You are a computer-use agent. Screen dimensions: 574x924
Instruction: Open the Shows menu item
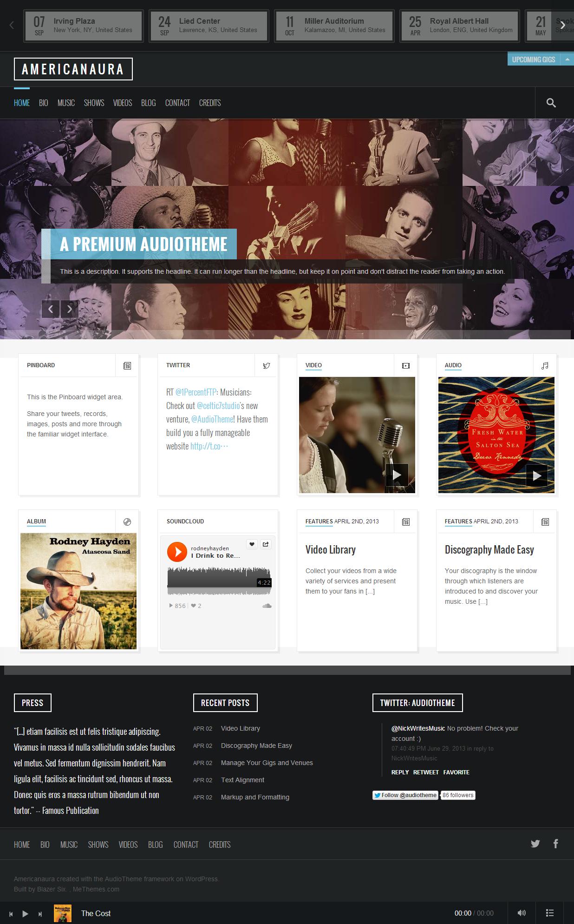point(94,103)
